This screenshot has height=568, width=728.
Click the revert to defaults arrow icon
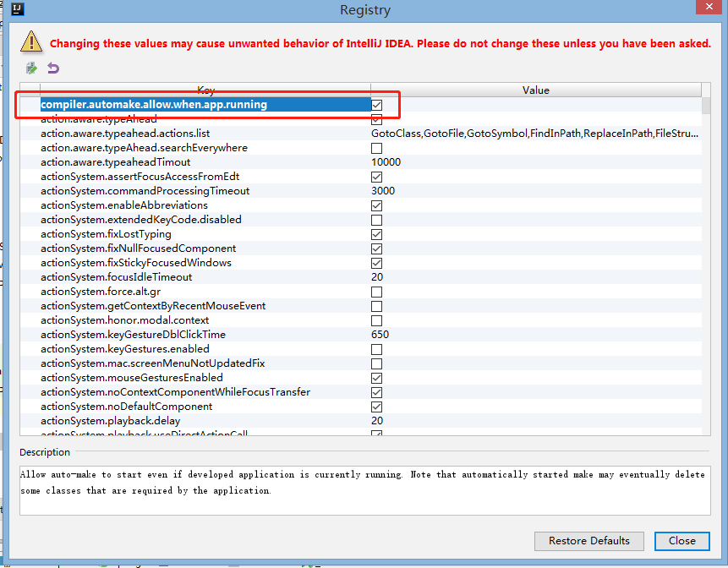click(53, 68)
